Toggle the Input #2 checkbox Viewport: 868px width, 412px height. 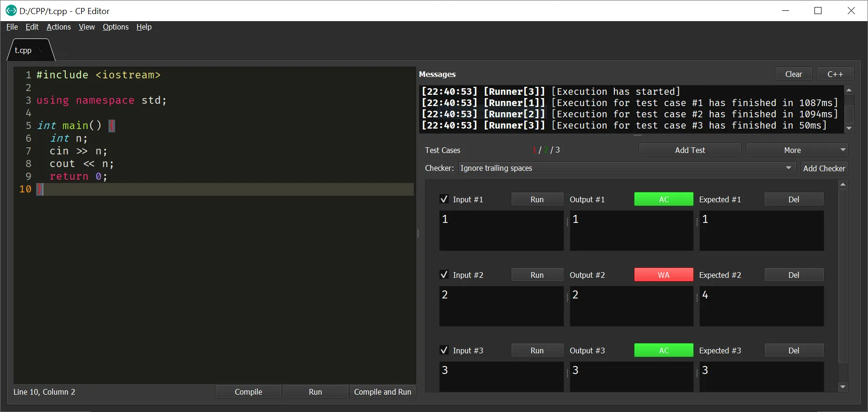[x=444, y=275]
